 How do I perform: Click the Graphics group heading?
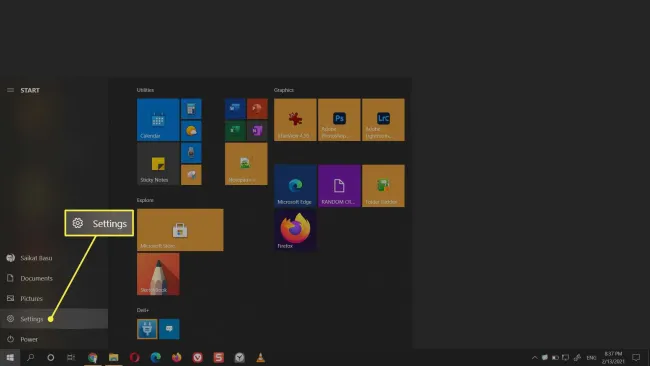pyautogui.click(x=284, y=90)
